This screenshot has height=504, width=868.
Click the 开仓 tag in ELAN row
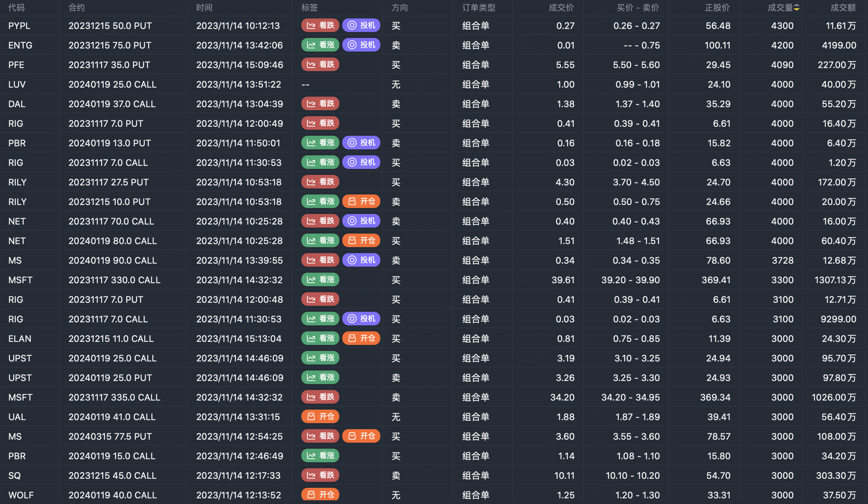click(361, 338)
